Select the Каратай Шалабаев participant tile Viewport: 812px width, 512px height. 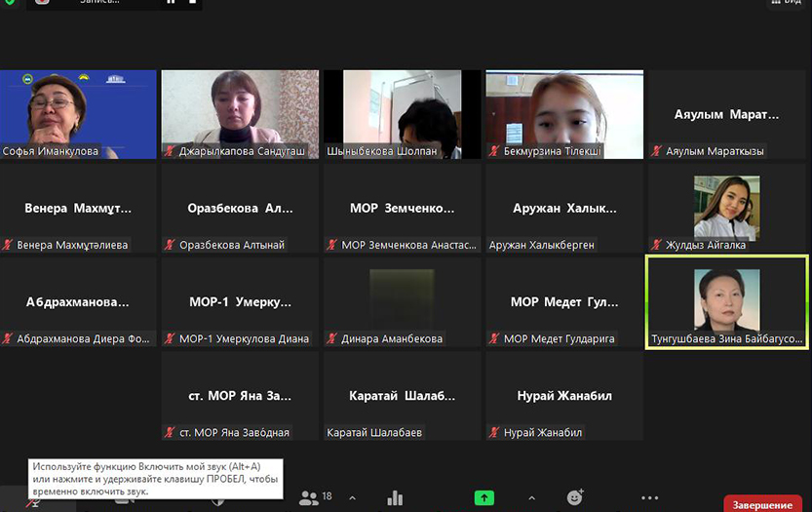click(x=403, y=396)
